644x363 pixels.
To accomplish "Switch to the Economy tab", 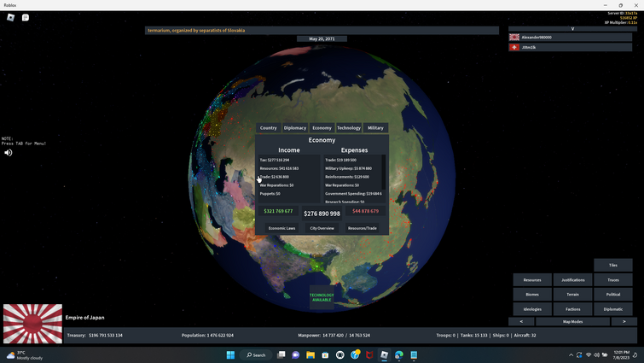I will tap(322, 128).
